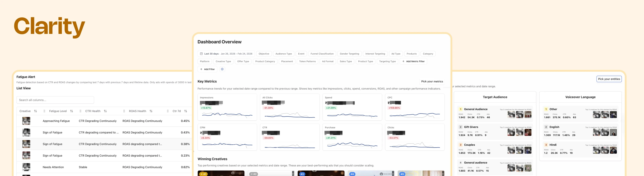The image size is (644, 176).
Task: Click the rank #4 badge on winning creative
Action: (352, 174)
